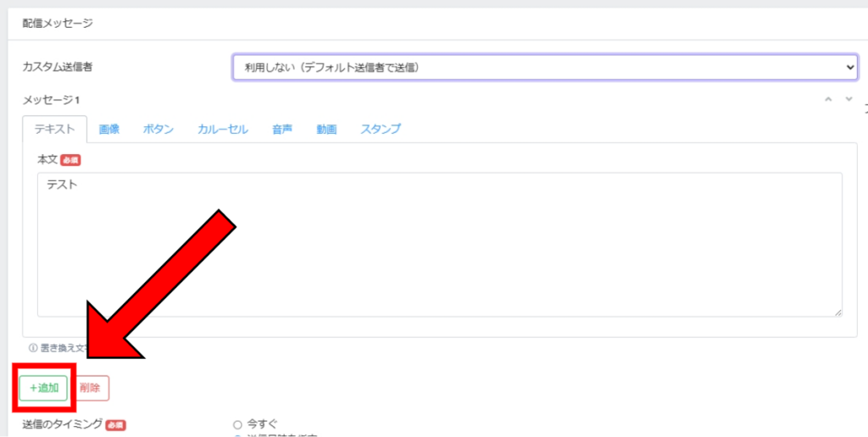Screen dimensions: 868x437
Task: Select the 今すぐ radio option
Action: pyautogui.click(x=237, y=423)
